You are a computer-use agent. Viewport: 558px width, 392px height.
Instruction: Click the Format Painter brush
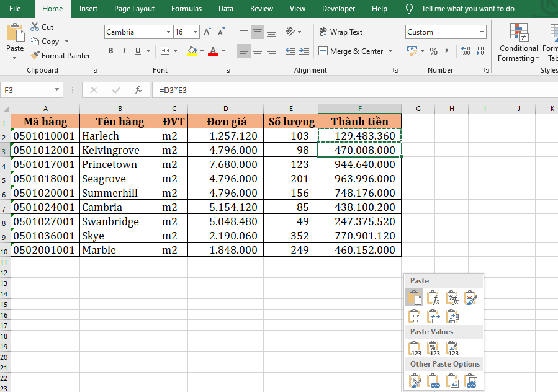tap(35, 56)
